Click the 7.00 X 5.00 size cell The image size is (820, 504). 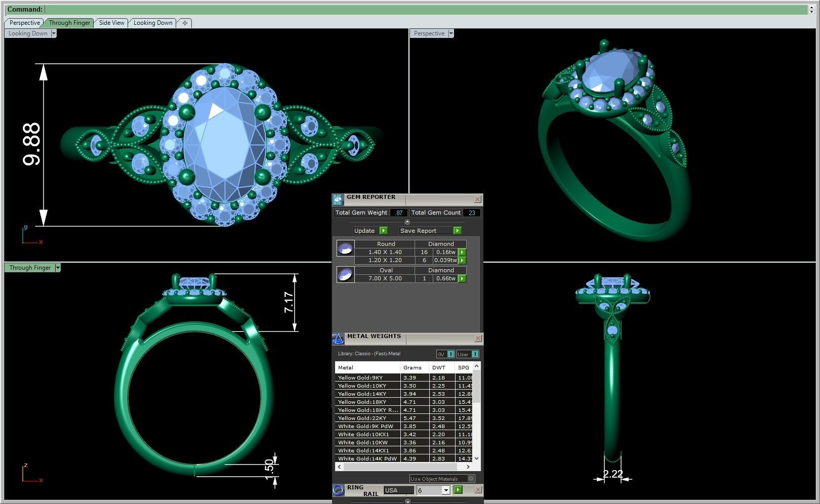pyautogui.click(x=385, y=278)
